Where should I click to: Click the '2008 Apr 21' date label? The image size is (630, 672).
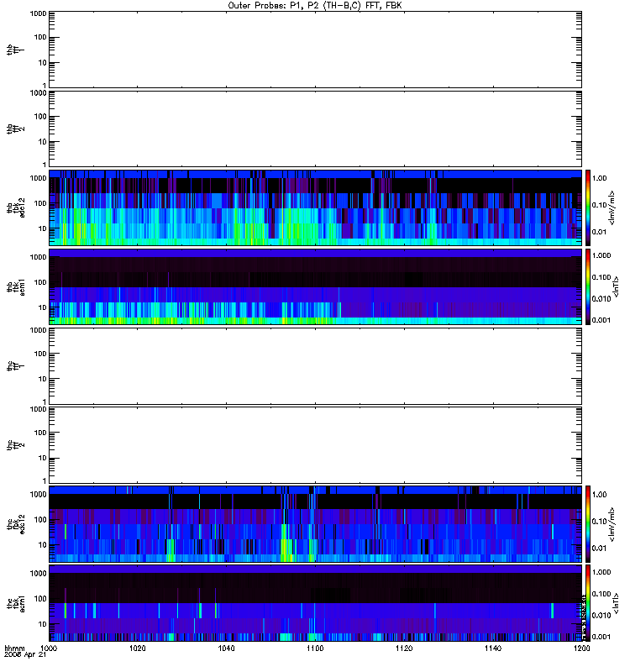point(25,654)
